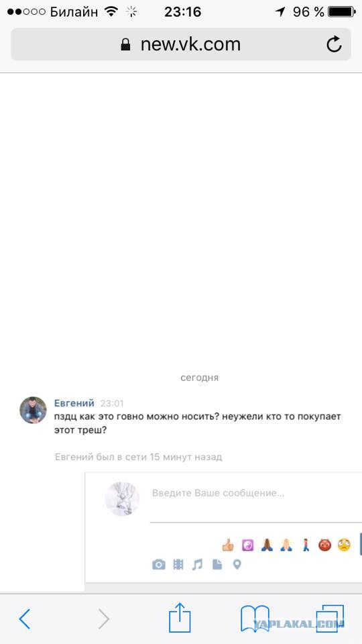
Task: Show open Safari tabs
Action: point(330,618)
